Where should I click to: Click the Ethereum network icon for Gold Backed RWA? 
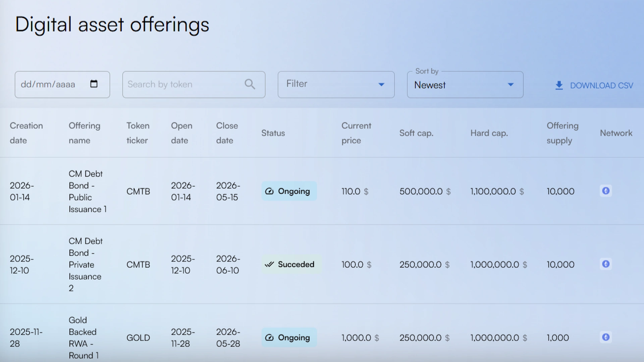(606, 338)
